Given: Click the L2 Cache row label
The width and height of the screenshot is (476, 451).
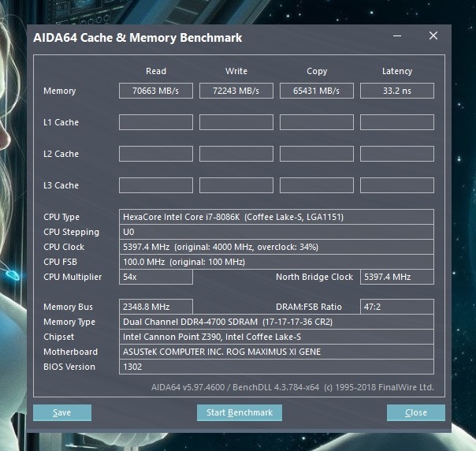Looking at the screenshot, I should [x=61, y=154].
